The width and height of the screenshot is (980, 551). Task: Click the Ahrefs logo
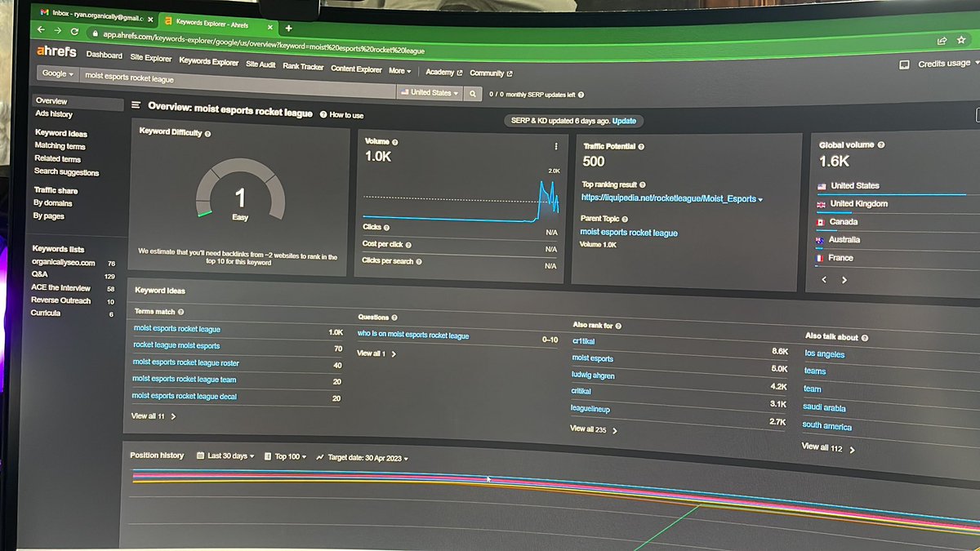pos(56,51)
